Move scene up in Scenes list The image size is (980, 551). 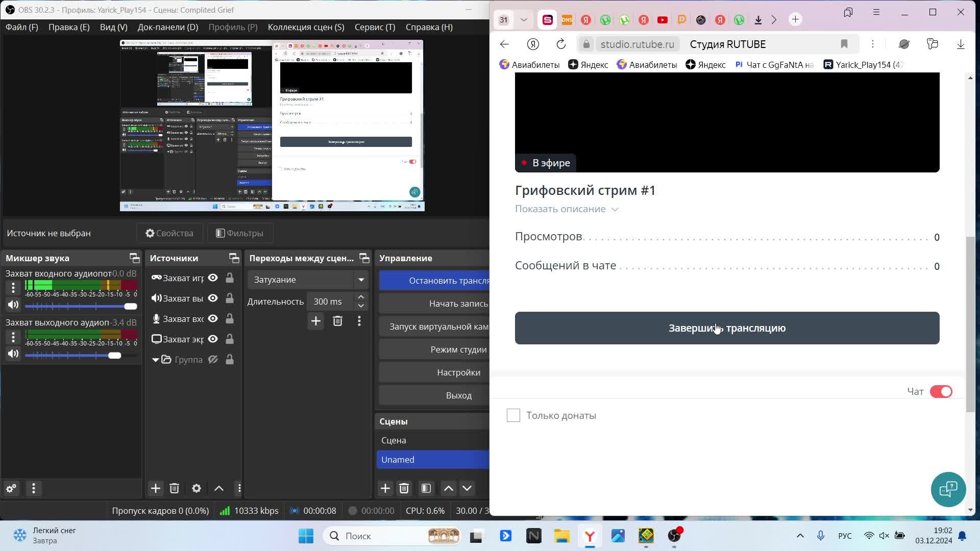(449, 488)
